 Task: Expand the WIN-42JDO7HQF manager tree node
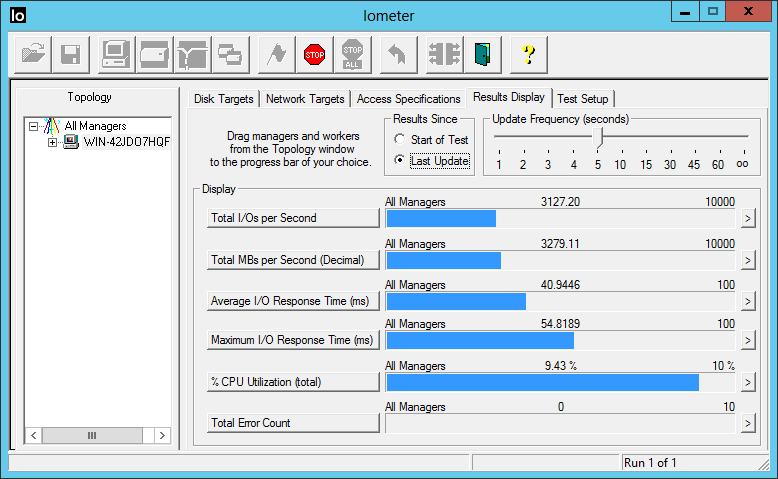coord(52,142)
